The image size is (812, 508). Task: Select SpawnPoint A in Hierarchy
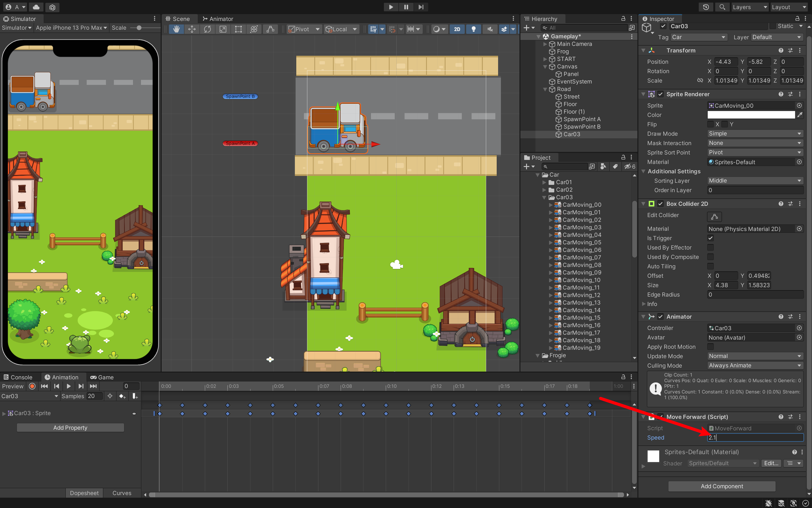[x=582, y=119]
